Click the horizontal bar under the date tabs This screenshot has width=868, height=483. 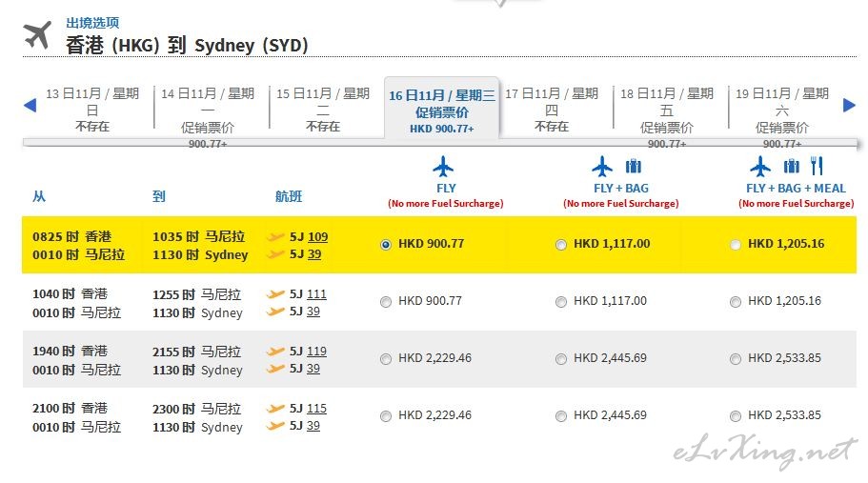438,143
